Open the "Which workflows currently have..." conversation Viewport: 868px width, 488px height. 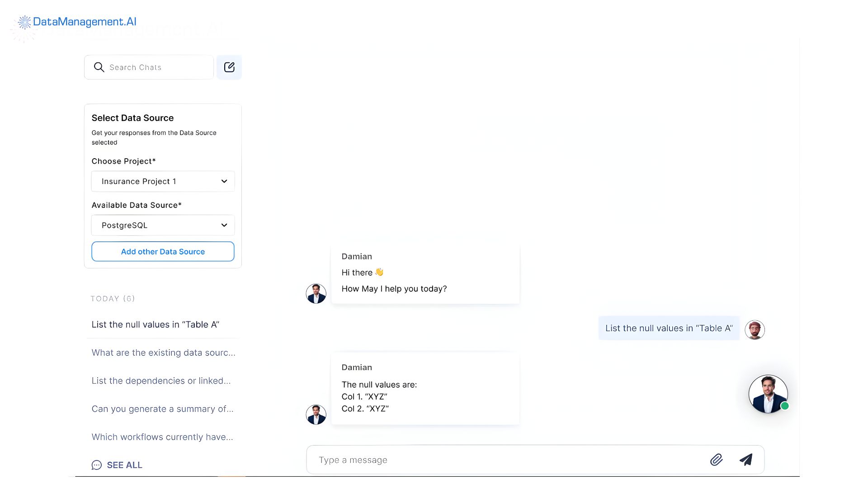click(x=162, y=437)
